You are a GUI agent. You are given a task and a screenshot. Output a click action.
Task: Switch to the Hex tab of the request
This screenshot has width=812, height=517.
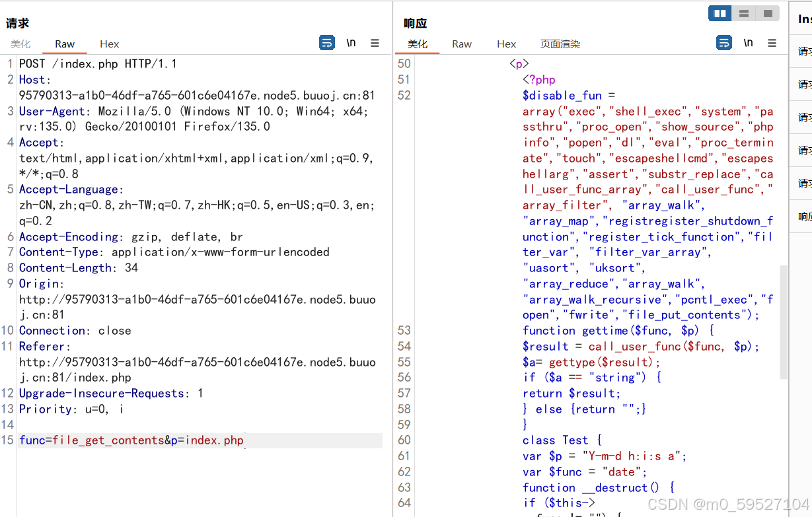pyautogui.click(x=109, y=44)
